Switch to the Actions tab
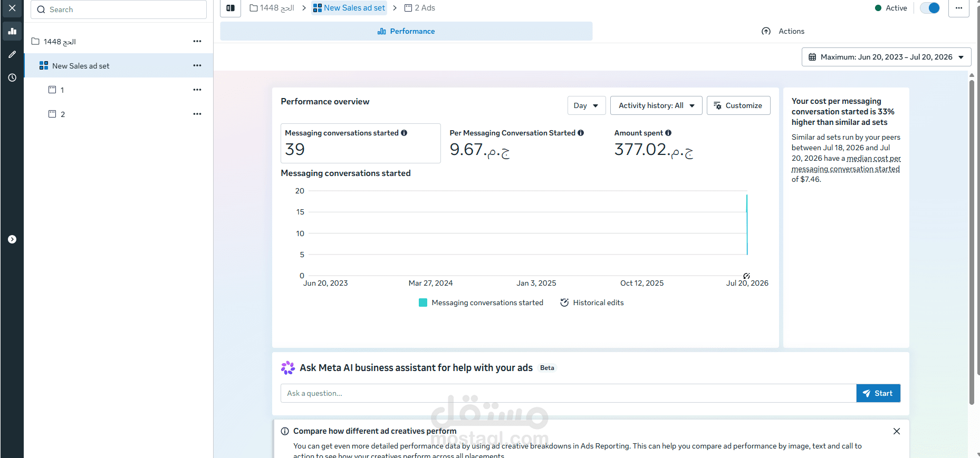Image resolution: width=980 pixels, height=458 pixels. 783,31
